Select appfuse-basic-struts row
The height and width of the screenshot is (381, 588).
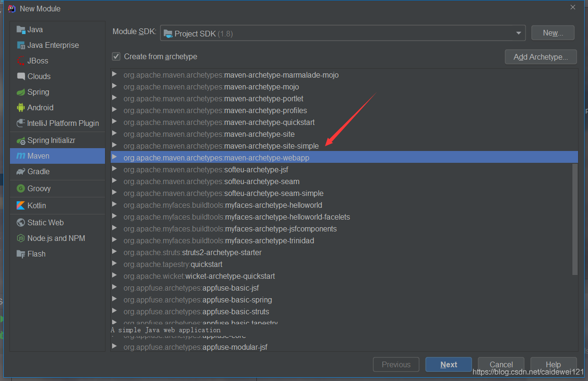coord(344,311)
